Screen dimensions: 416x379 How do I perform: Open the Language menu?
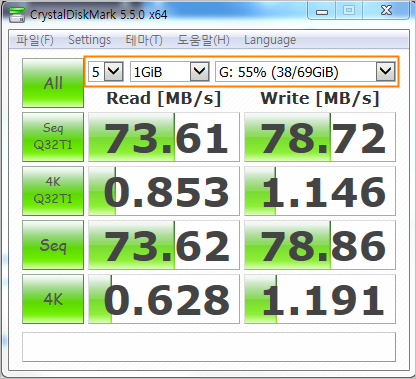coord(270,40)
